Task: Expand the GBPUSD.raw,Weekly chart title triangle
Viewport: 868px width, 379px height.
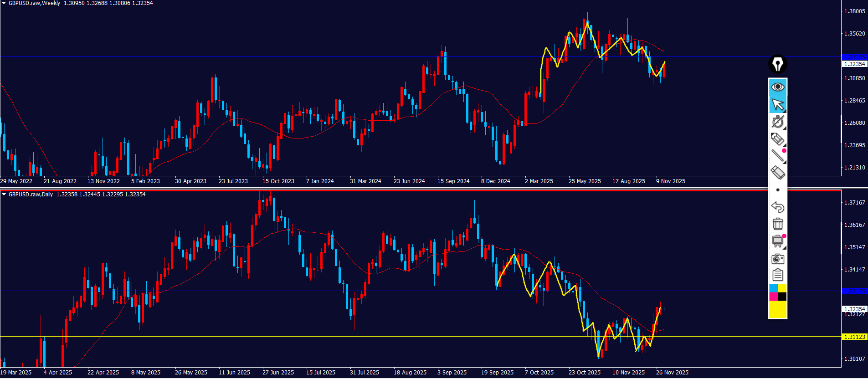Action: coord(4,3)
